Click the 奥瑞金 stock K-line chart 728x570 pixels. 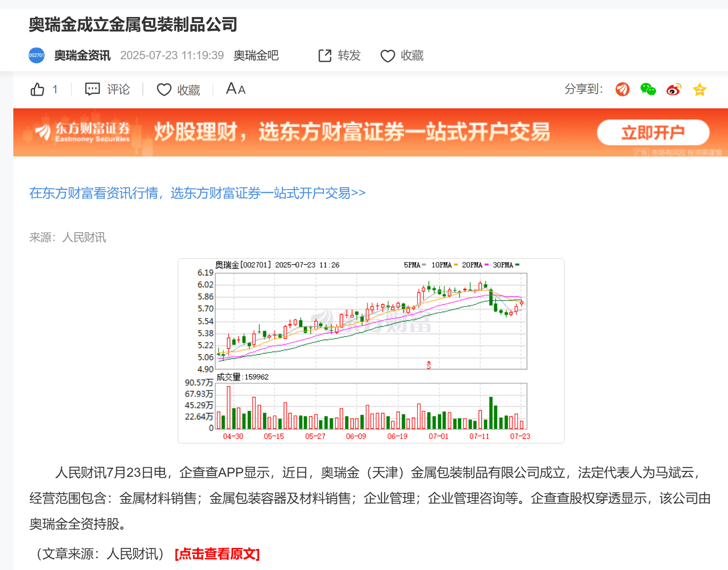(371, 321)
